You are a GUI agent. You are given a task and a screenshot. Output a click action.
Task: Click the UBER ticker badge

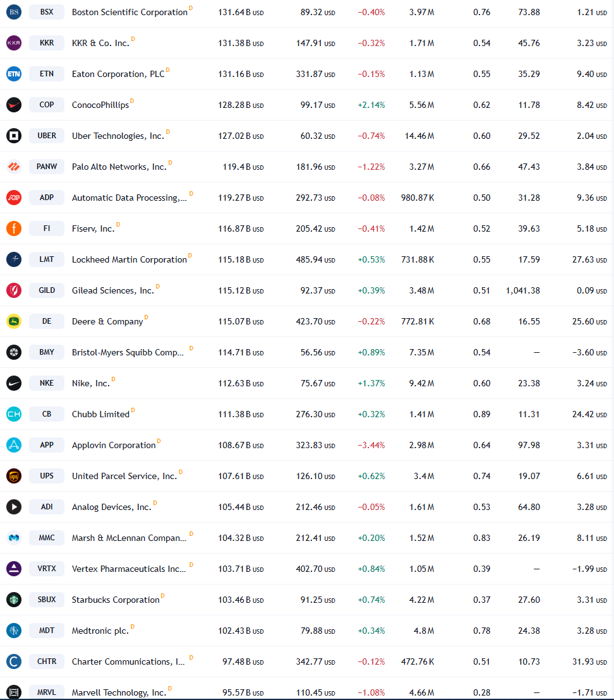tap(47, 136)
